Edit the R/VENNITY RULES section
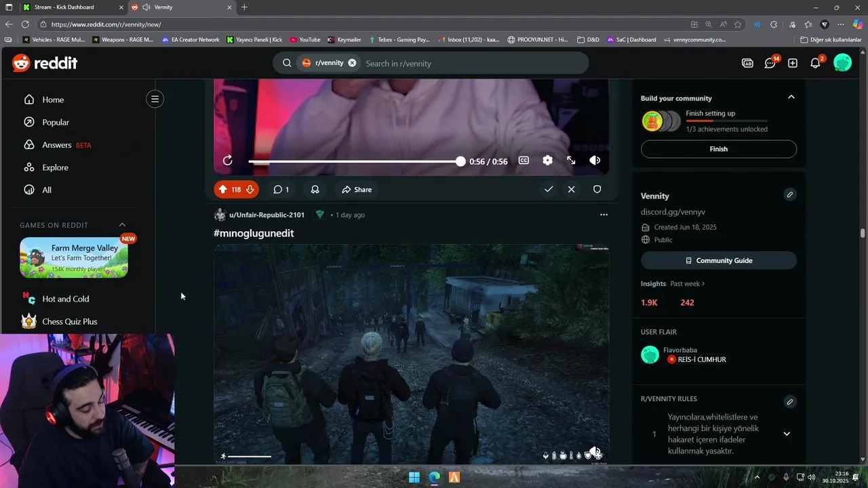The height and width of the screenshot is (488, 868). point(789,402)
